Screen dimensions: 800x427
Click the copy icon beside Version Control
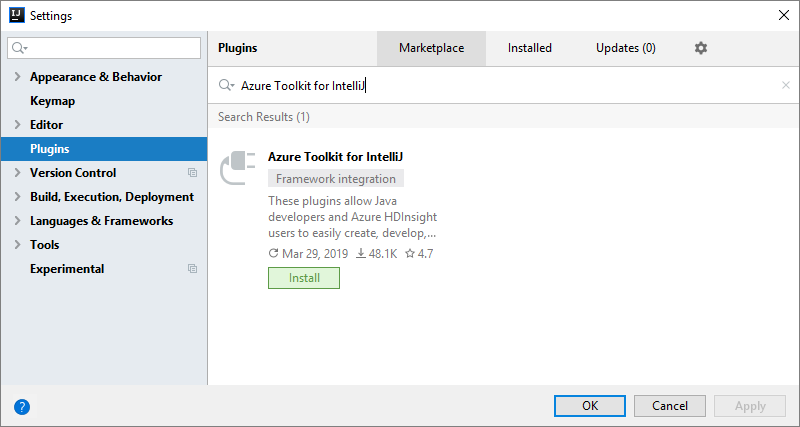pyautogui.click(x=192, y=173)
